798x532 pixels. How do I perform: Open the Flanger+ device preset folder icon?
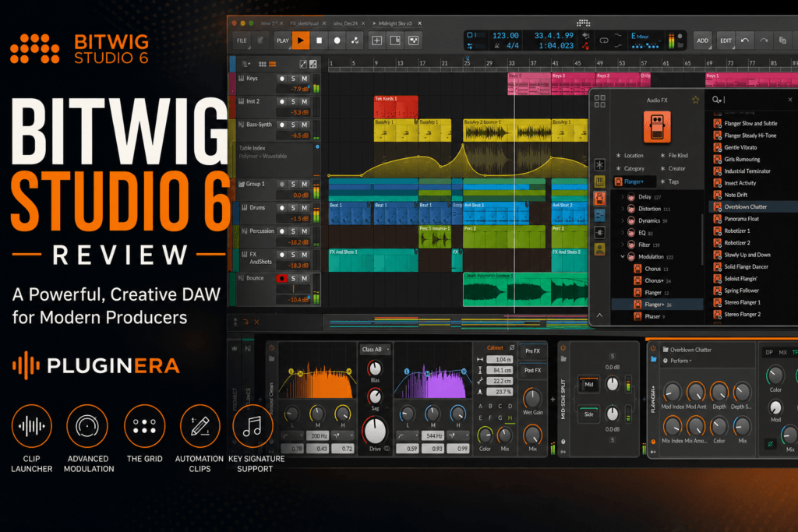tap(653, 360)
